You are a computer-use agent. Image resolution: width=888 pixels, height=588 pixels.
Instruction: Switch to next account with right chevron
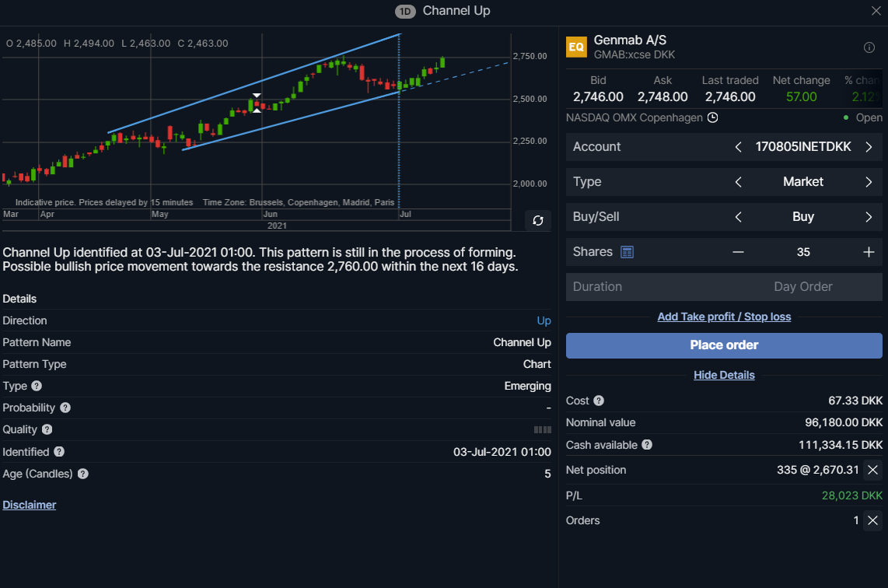(x=869, y=147)
